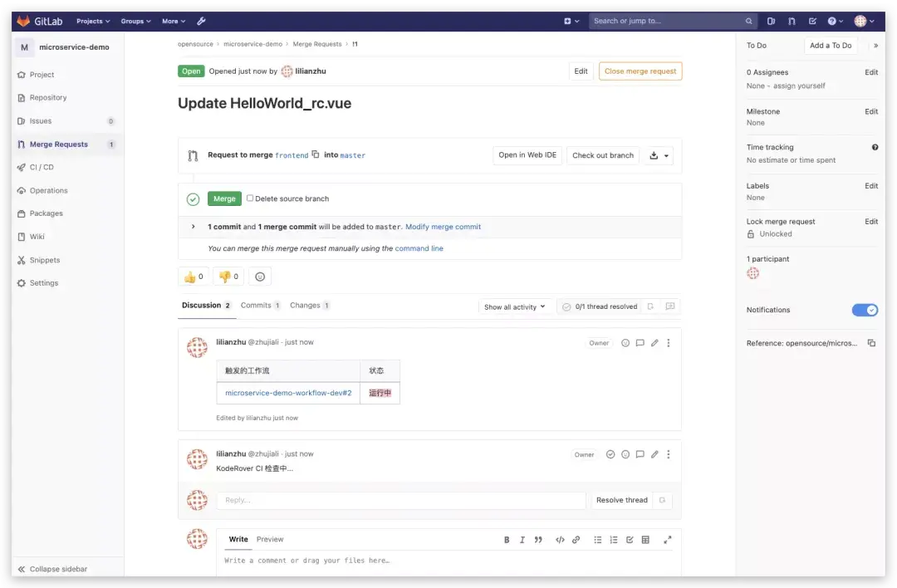
Task: Add a link in the comment toolbar
Action: coord(576,539)
